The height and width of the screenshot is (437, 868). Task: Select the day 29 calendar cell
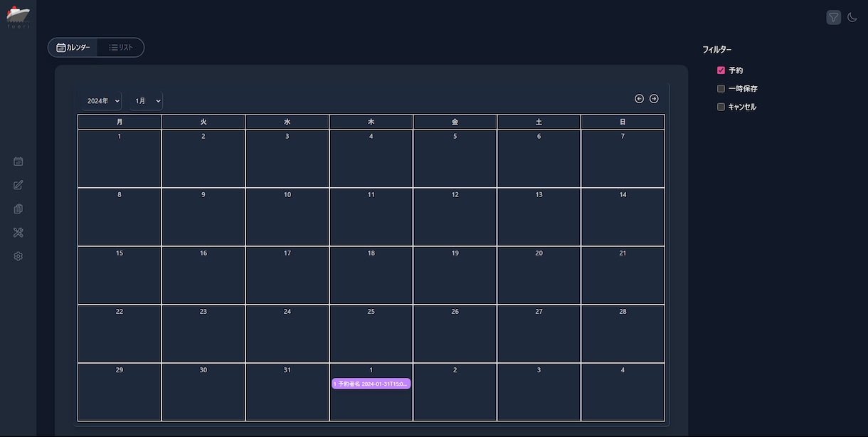(x=120, y=392)
